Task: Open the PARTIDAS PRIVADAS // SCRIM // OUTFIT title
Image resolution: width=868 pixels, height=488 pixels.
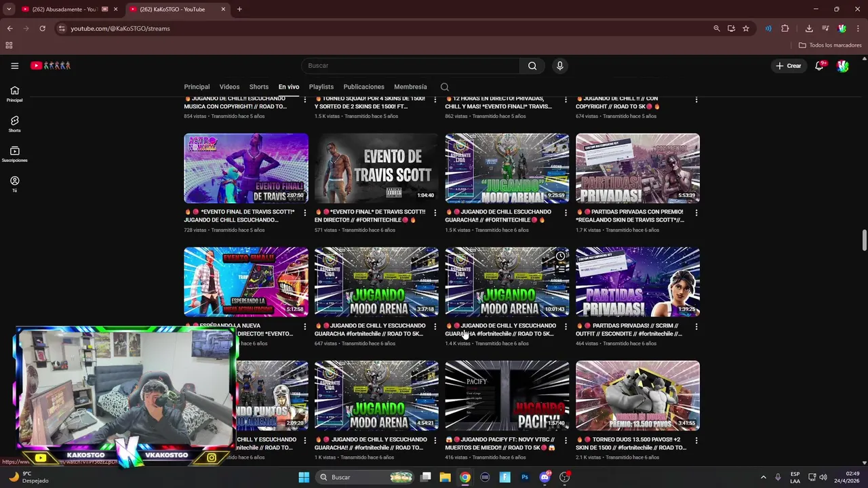Action: [x=630, y=329]
